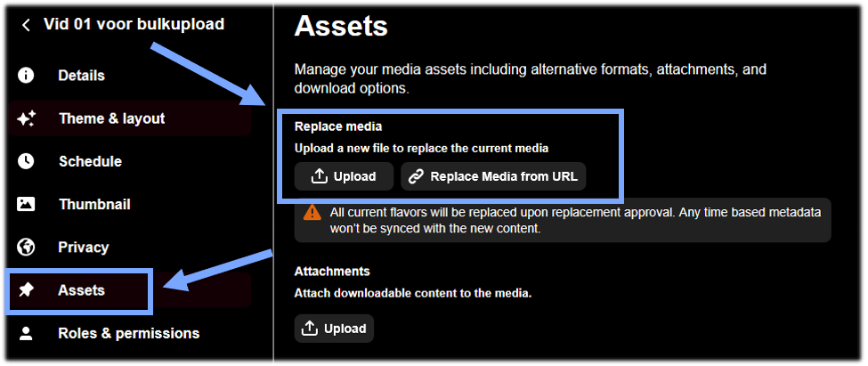Click the Thumbnail image icon
The height and width of the screenshot is (366, 868).
[x=26, y=204]
